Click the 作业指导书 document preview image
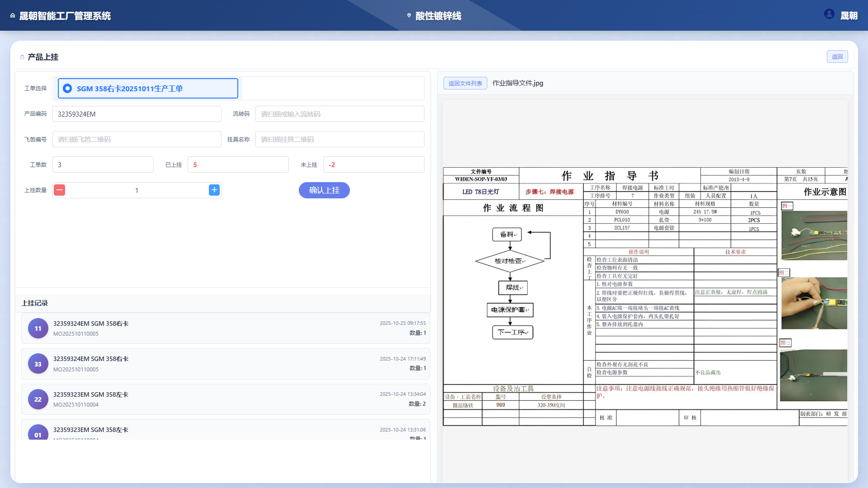The image size is (868, 488). click(645, 296)
